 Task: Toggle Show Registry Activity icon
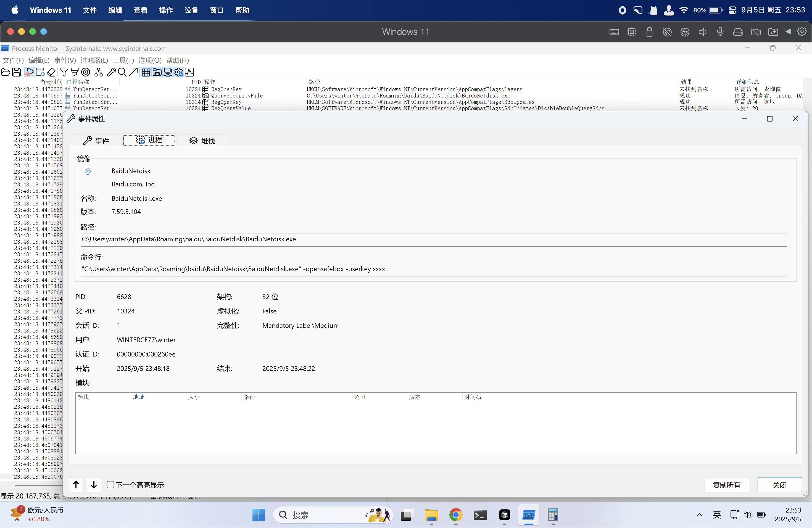pos(146,72)
